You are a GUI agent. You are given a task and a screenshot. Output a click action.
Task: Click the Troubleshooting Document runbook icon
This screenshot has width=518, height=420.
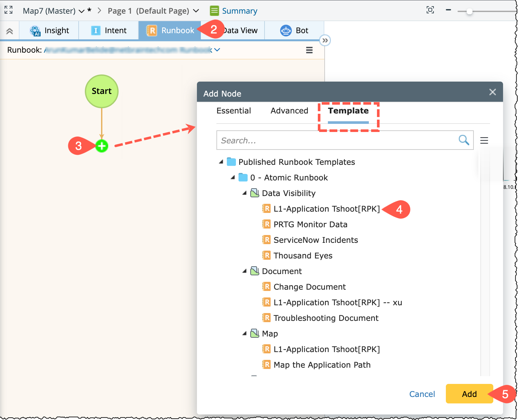point(266,318)
